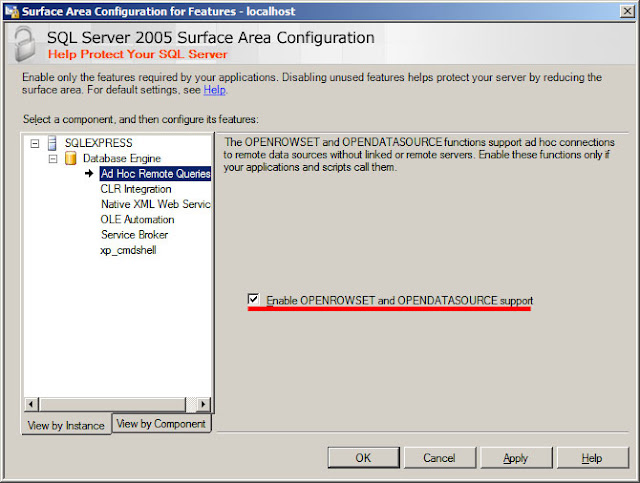Click the tree's left scroll arrow

31,404
